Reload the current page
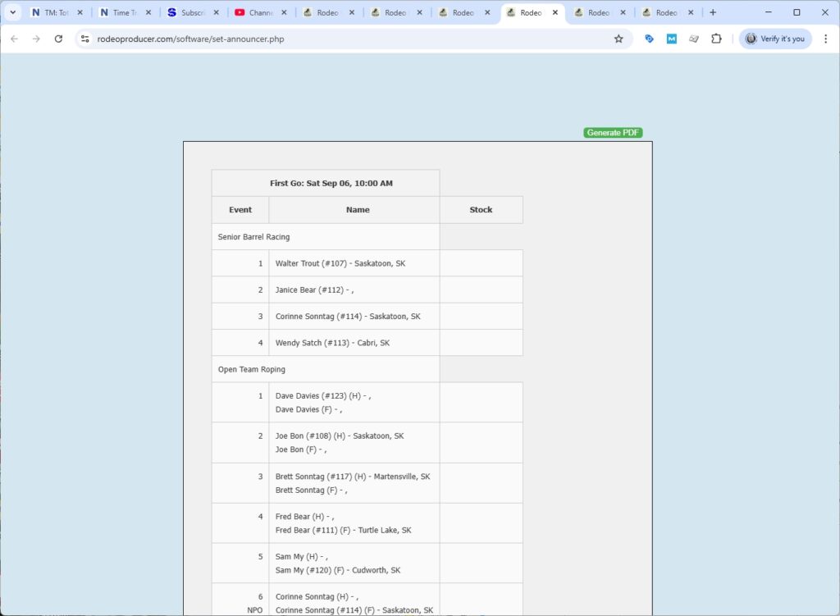This screenshot has height=616, width=840. click(58, 39)
